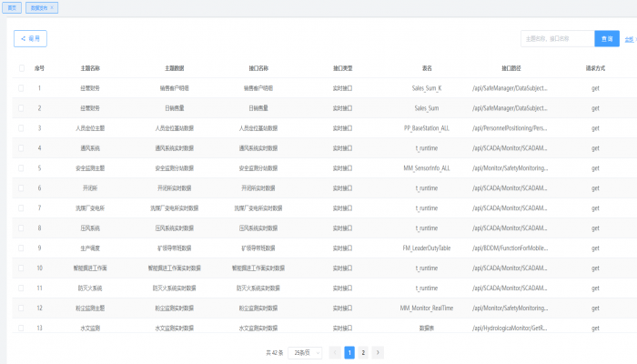
Task: Click the share icon button above the table
Action: point(30,38)
